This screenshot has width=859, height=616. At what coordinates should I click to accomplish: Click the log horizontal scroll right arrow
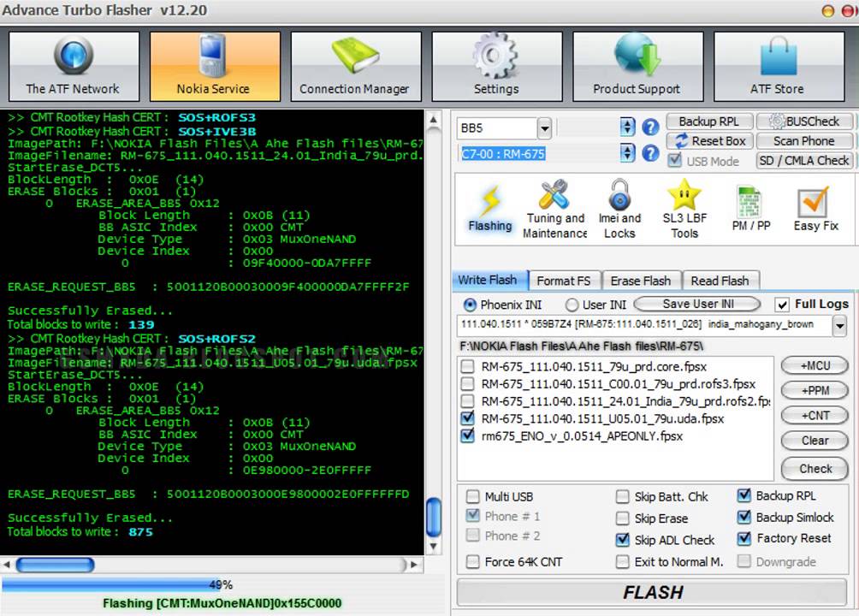[x=414, y=565]
